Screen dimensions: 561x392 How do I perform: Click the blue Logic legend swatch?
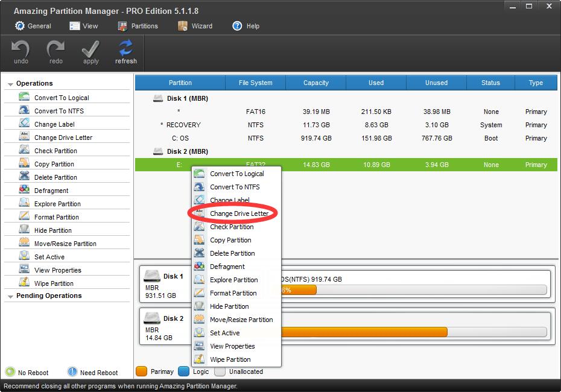183,371
